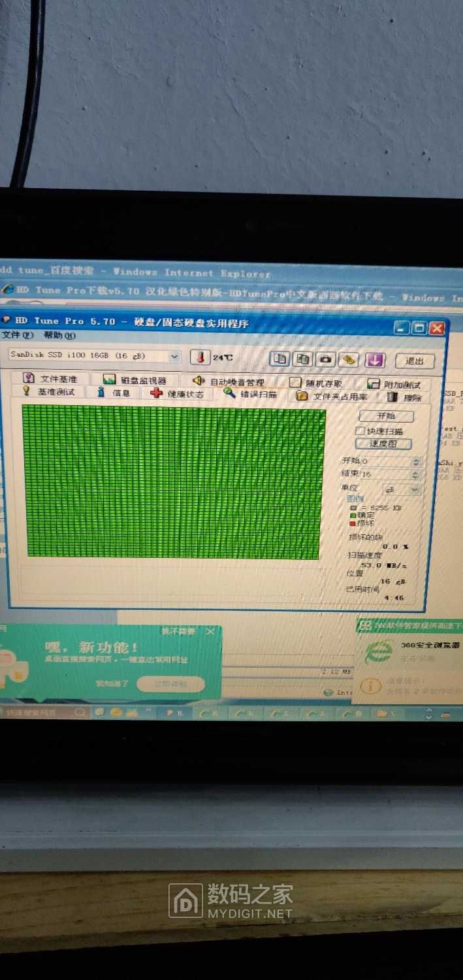Close the 新功能 popup with X
The width and height of the screenshot is (463, 980).
tap(210, 632)
